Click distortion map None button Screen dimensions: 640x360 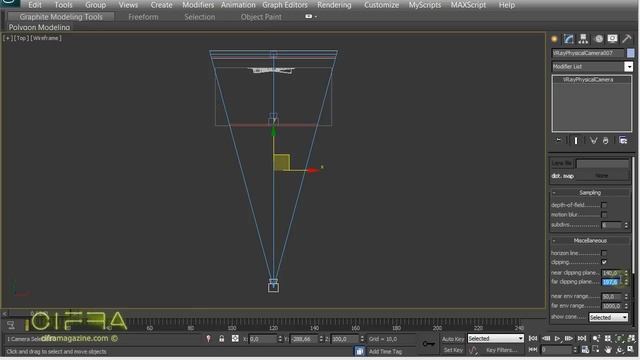[602, 176]
